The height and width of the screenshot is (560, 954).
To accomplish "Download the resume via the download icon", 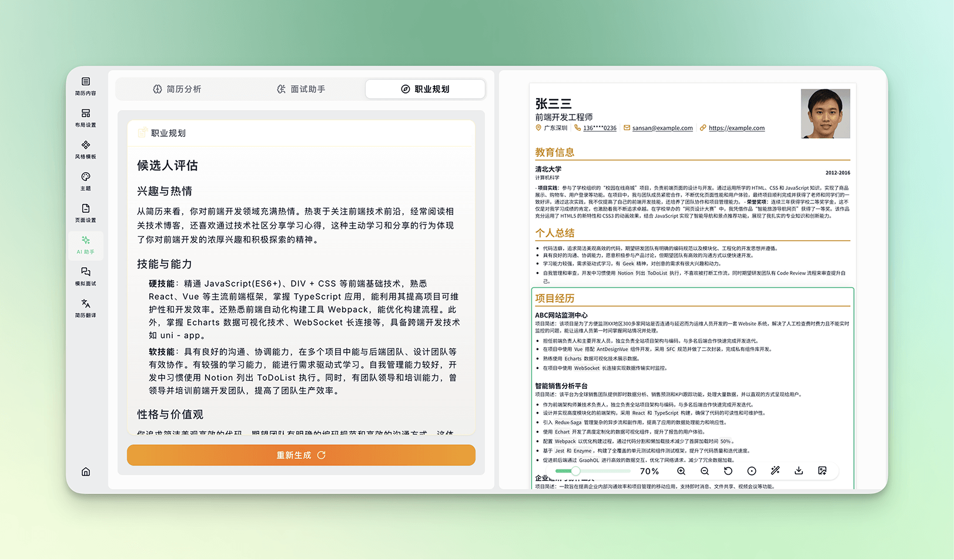I will 799,471.
